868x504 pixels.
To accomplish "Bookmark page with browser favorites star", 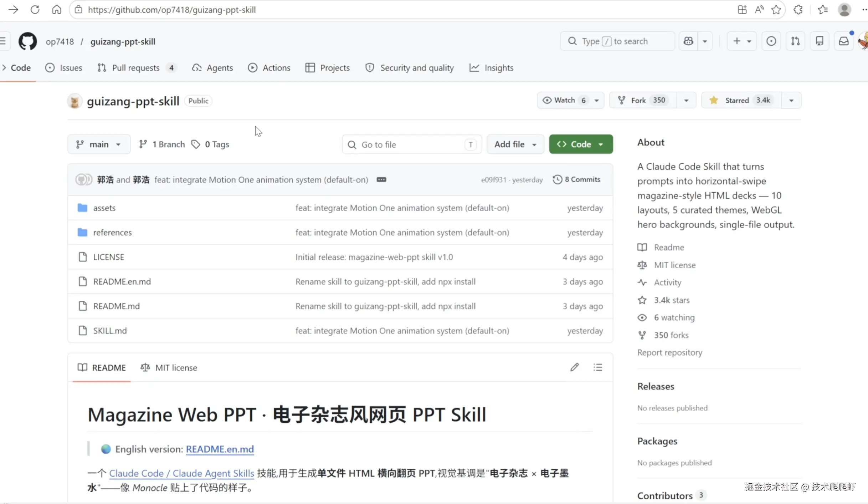I will point(776,10).
